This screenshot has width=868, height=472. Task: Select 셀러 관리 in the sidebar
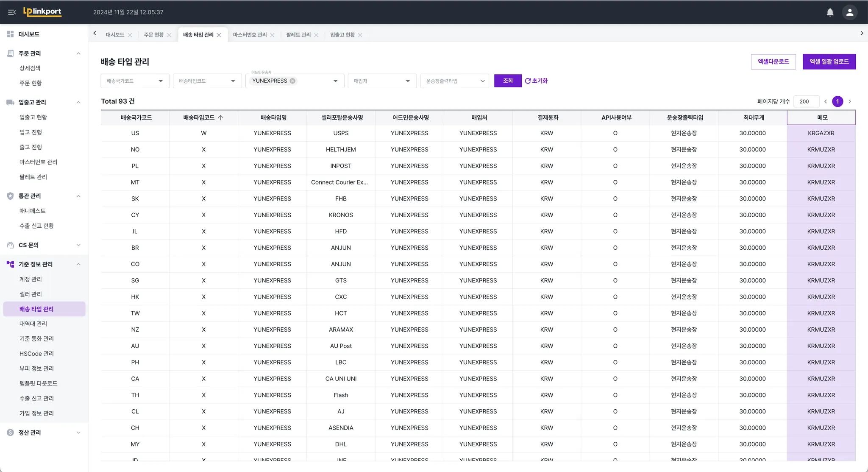(31, 294)
